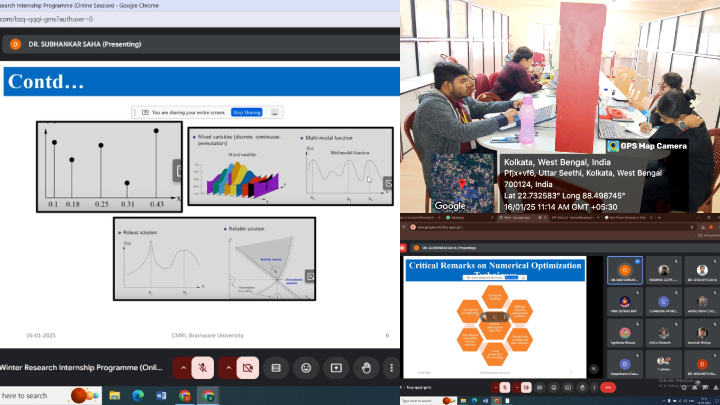Image resolution: width=720 pixels, height=405 pixels.
Task: Click the Present now screen icon
Action: pos(336,367)
